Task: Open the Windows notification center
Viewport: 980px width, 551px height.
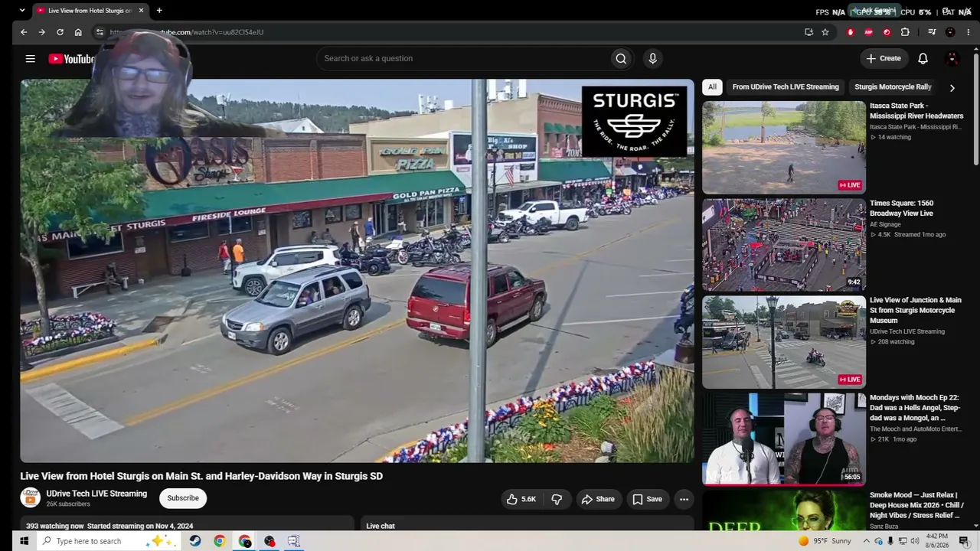Action: click(x=964, y=541)
